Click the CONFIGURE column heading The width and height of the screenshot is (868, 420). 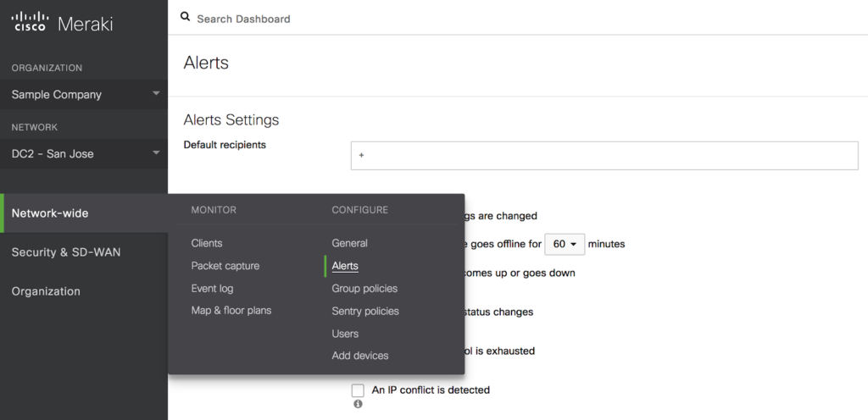359,210
